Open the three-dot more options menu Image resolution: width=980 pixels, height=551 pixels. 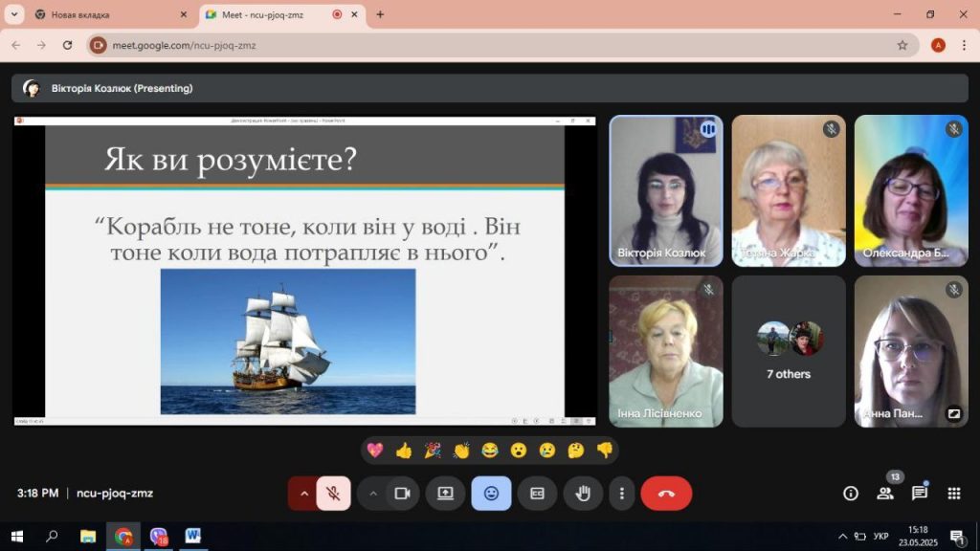click(622, 494)
